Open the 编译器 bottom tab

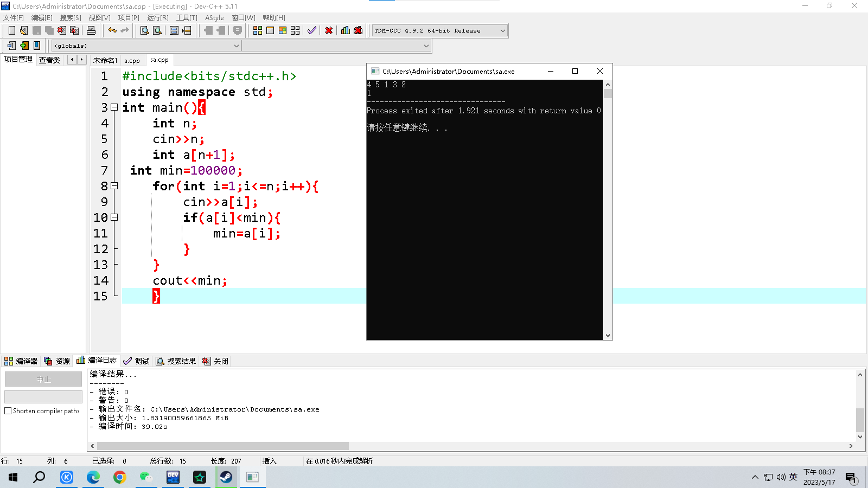(x=21, y=361)
